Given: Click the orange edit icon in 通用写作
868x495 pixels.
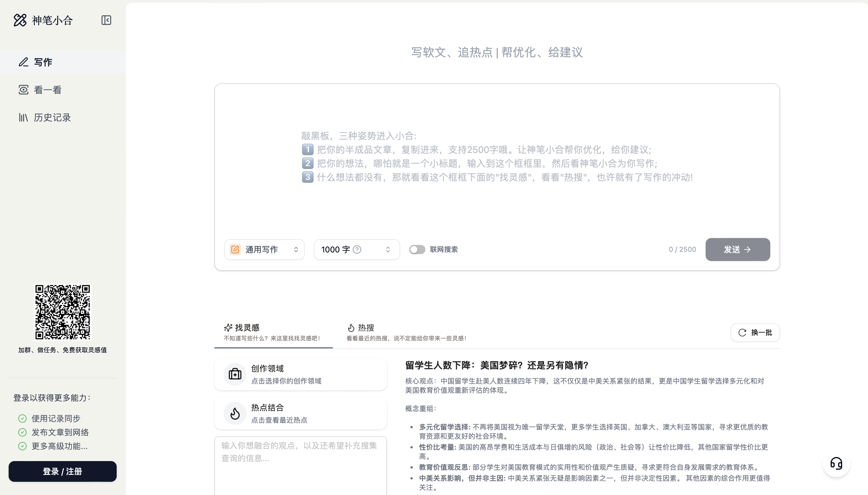Looking at the screenshot, I should click(x=235, y=249).
